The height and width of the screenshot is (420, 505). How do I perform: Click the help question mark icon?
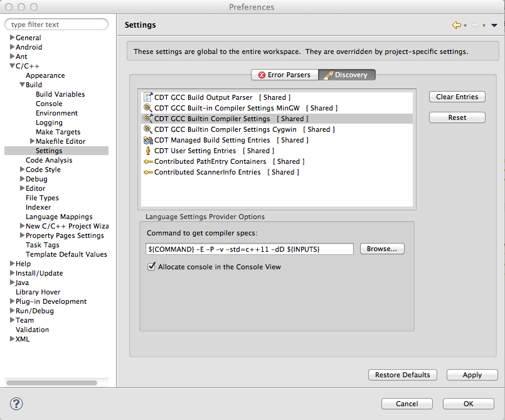point(17,404)
